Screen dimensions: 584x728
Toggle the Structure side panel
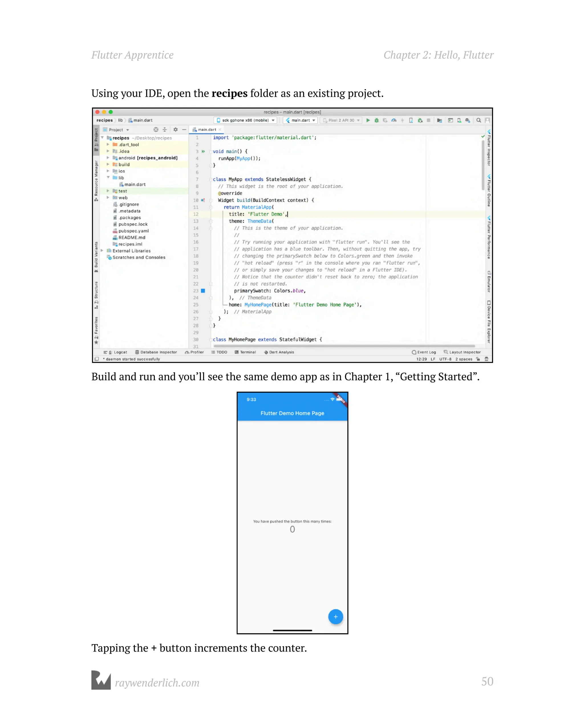96,295
